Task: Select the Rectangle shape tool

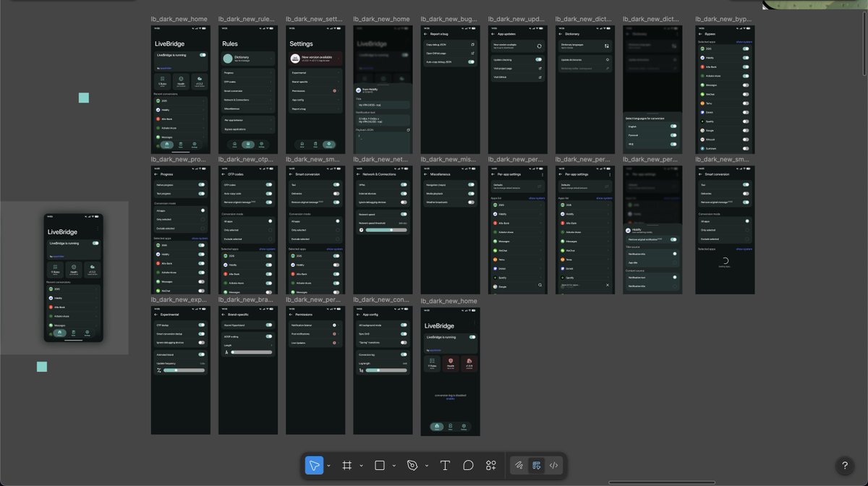Action: [x=380, y=466]
